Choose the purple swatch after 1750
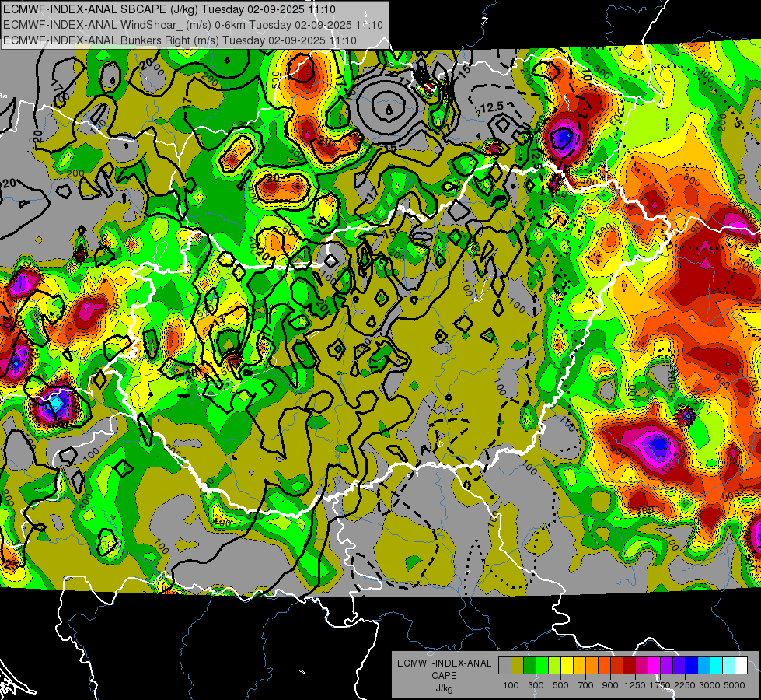 (667, 666)
